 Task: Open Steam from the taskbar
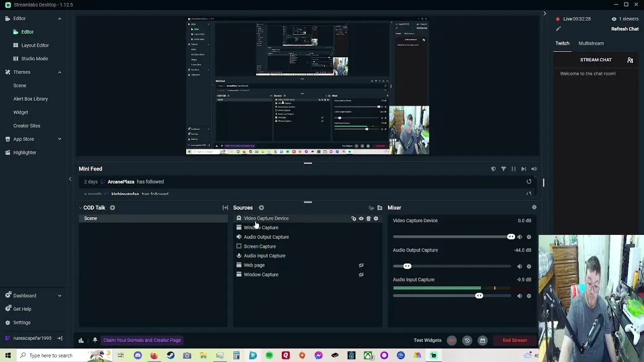[171, 355]
